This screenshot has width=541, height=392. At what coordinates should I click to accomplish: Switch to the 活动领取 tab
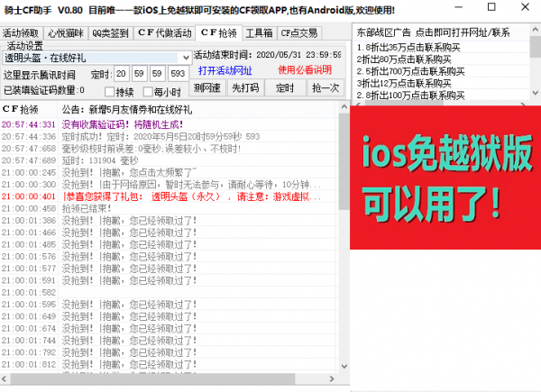(22, 33)
